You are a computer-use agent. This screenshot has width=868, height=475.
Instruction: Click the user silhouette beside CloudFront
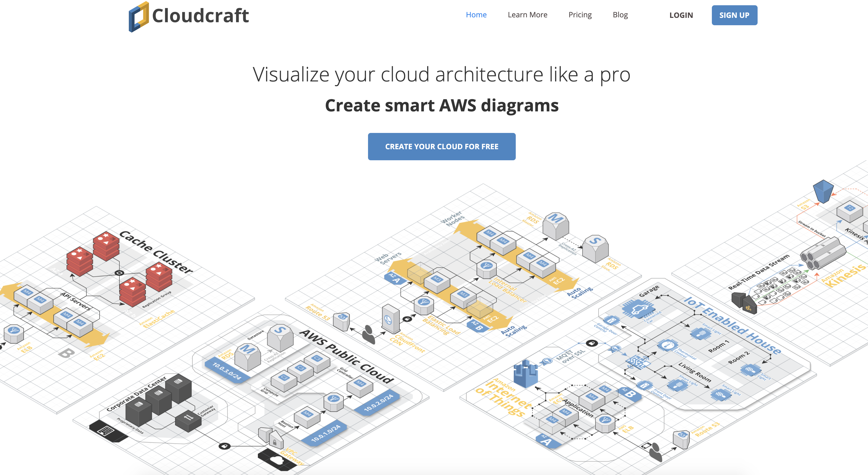(x=369, y=334)
